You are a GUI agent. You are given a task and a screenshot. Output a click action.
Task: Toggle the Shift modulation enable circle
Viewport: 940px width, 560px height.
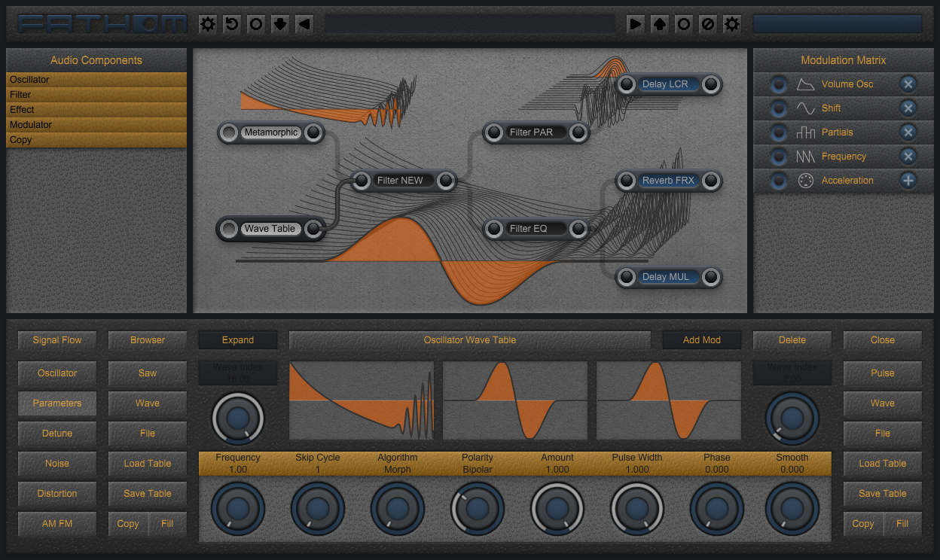[779, 108]
